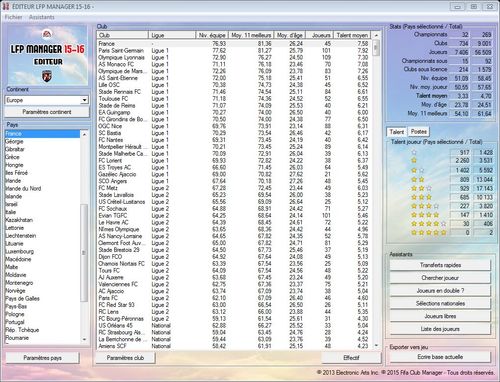Click the Joueurs en double ? button

pyautogui.click(x=440, y=291)
